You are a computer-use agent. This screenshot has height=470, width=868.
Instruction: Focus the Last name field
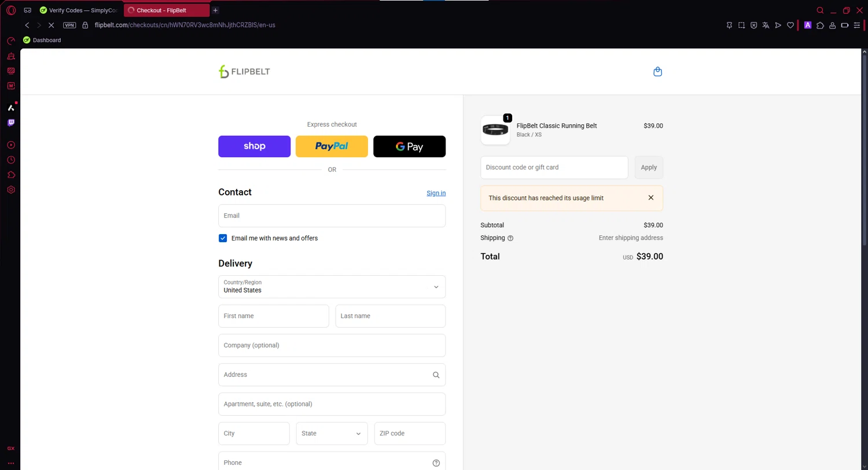(390, 316)
